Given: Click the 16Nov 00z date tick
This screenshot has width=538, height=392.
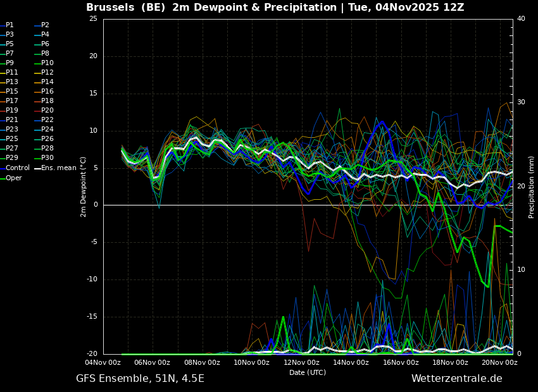Looking at the screenshot, I should tap(401, 363).
